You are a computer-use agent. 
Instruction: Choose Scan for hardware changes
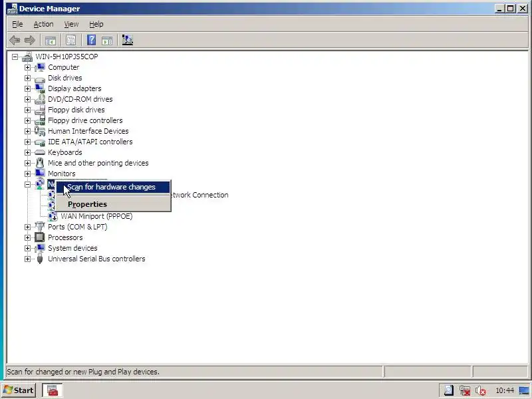[113, 187]
